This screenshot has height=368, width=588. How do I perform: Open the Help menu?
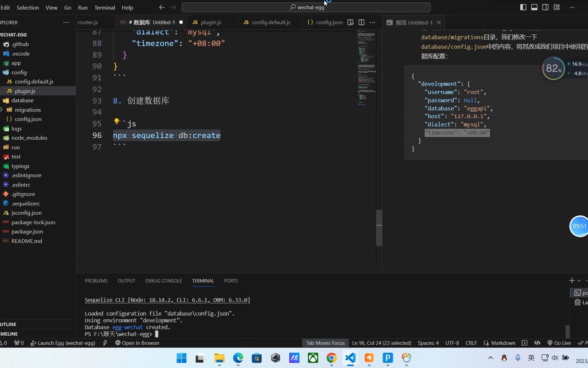tap(127, 7)
